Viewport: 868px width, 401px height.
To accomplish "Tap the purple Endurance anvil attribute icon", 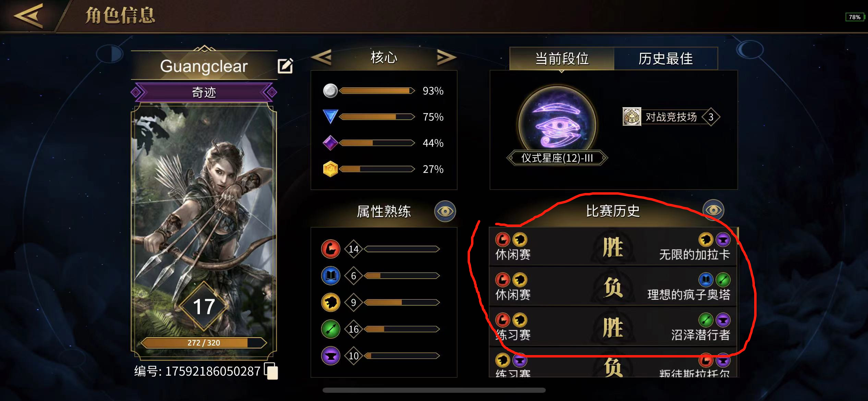I will (x=330, y=356).
